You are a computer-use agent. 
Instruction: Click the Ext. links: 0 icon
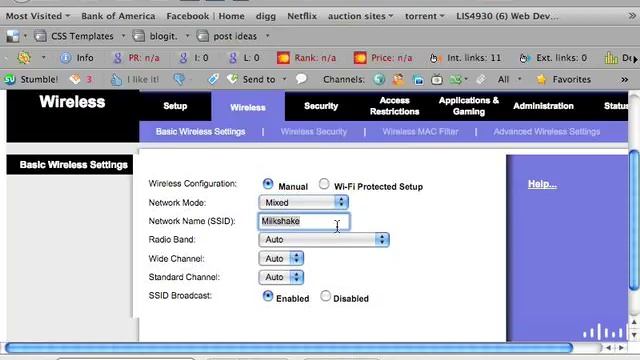[x=524, y=58]
